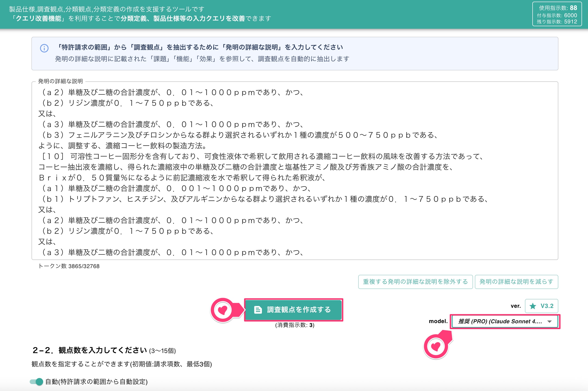Click the line starting (b1) トリプトファン
Viewport: 588px width, 391px height.
coord(264,199)
